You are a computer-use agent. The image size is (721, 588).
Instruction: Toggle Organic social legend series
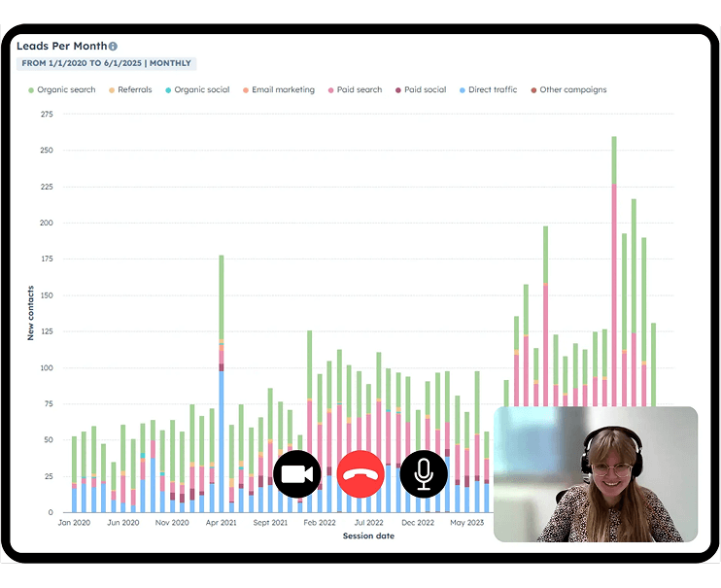(x=201, y=89)
